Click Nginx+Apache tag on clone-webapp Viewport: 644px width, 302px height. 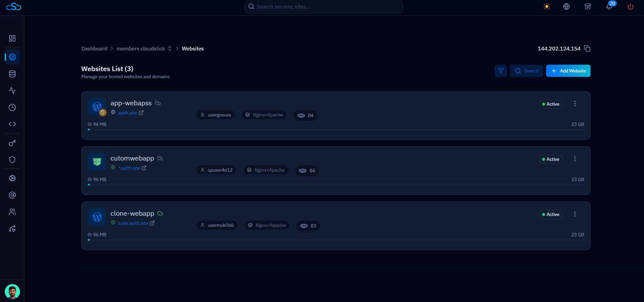coord(267,225)
